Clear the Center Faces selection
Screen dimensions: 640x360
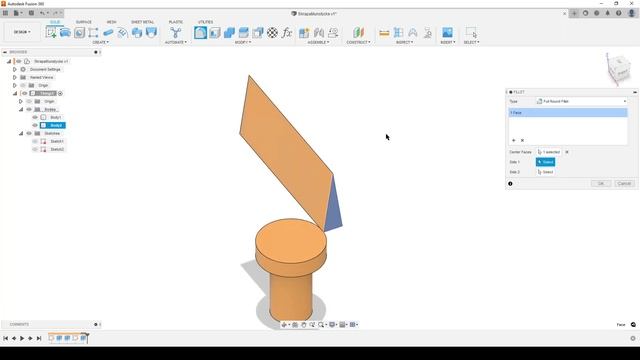coord(567,152)
